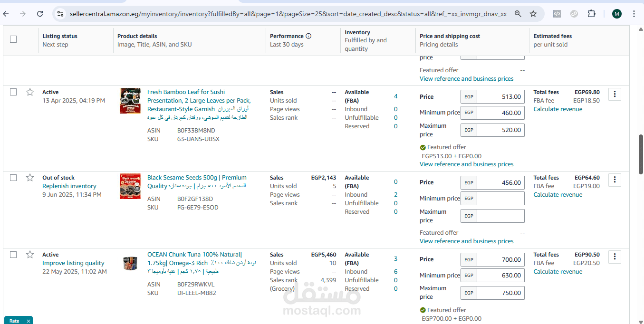The width and height of the screenshot is (644, 324).
Task: Calculate revenue for OCEAN Chunk Tuna
Action: pos(558,272)
